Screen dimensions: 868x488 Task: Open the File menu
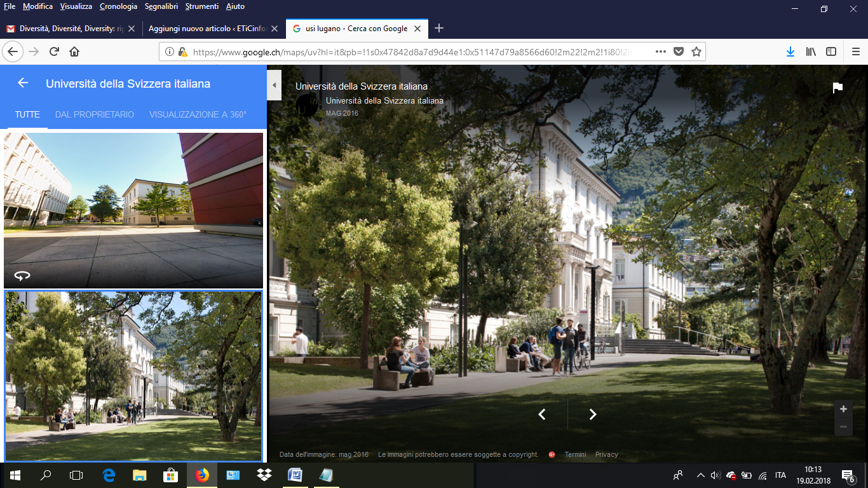[x=10, y=6]
